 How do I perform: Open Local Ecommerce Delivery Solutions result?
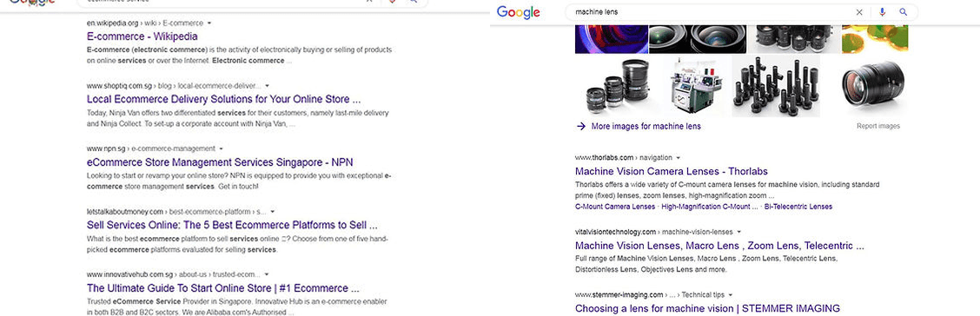(x=223, y=99)
